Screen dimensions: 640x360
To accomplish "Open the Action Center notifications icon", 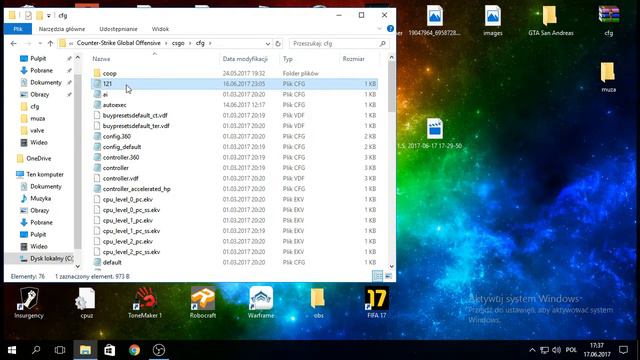I will (623, 350).
